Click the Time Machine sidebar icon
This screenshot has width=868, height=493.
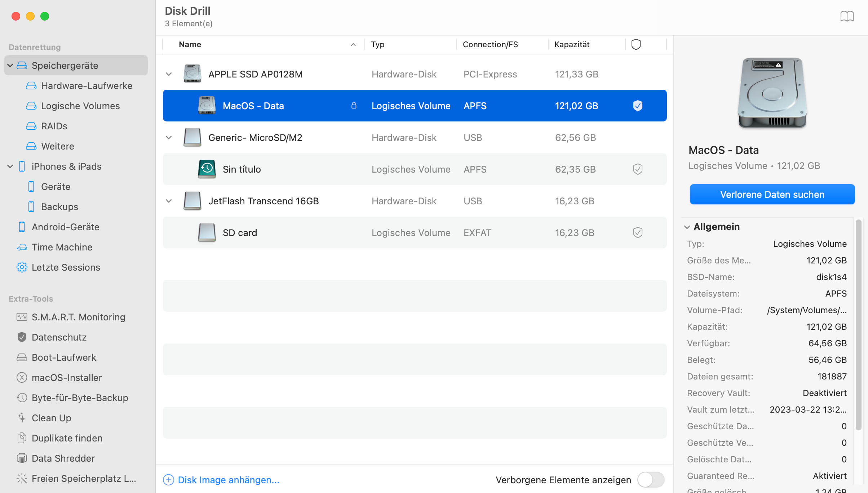[x=22, y=247]
